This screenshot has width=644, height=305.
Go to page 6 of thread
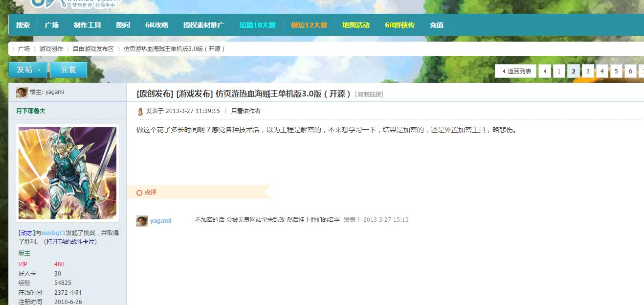630,71
